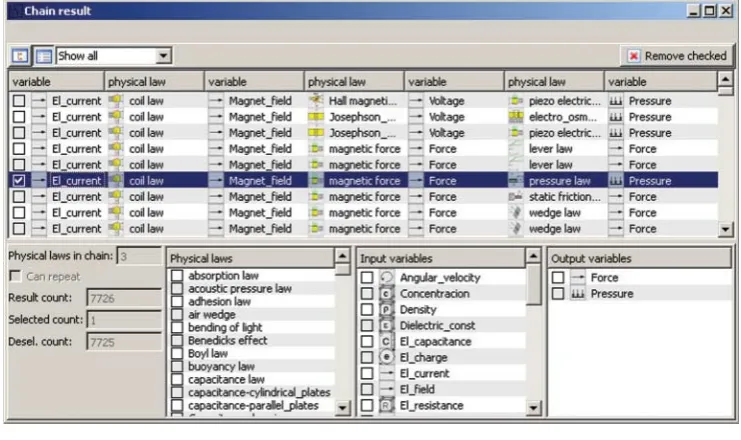
Task: Select the Hall magneti... cell
Action: (362, 101)
